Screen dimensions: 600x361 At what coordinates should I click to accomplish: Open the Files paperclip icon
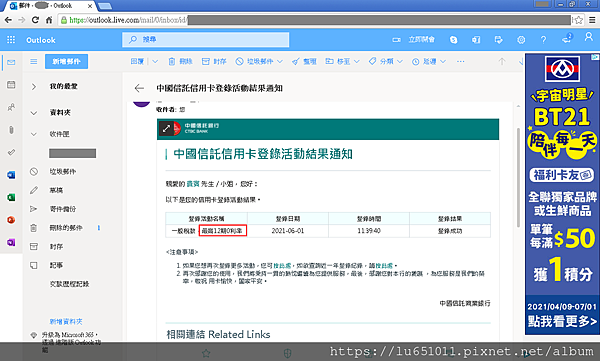click(11, 130)
